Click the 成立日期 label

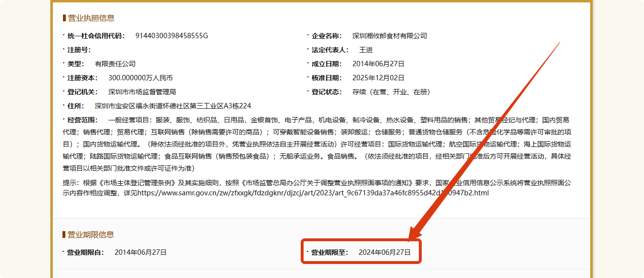coord(327,64)
